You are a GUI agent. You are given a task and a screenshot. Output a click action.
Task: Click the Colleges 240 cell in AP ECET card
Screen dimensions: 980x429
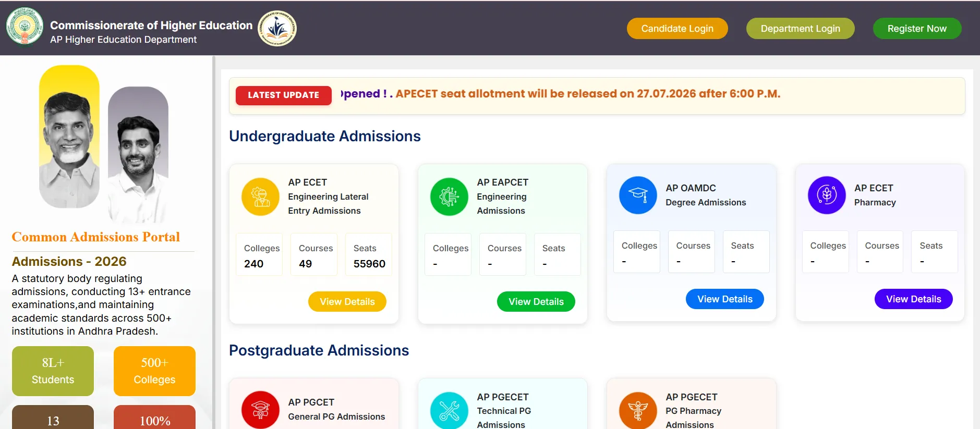[x=259, y=254]
